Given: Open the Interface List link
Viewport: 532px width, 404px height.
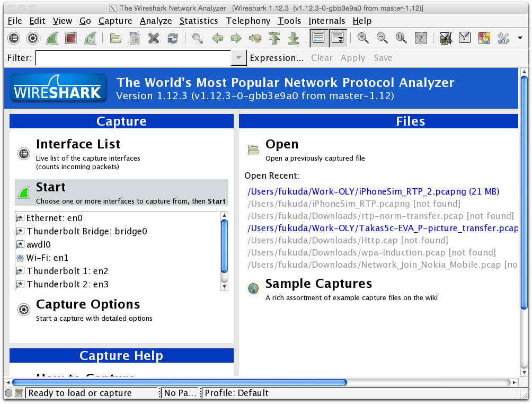Looking at the screenshot, I should coord(78,144).
